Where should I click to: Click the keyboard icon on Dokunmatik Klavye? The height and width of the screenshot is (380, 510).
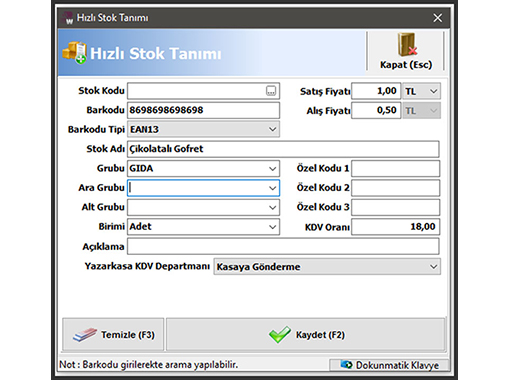pos(346,365)
